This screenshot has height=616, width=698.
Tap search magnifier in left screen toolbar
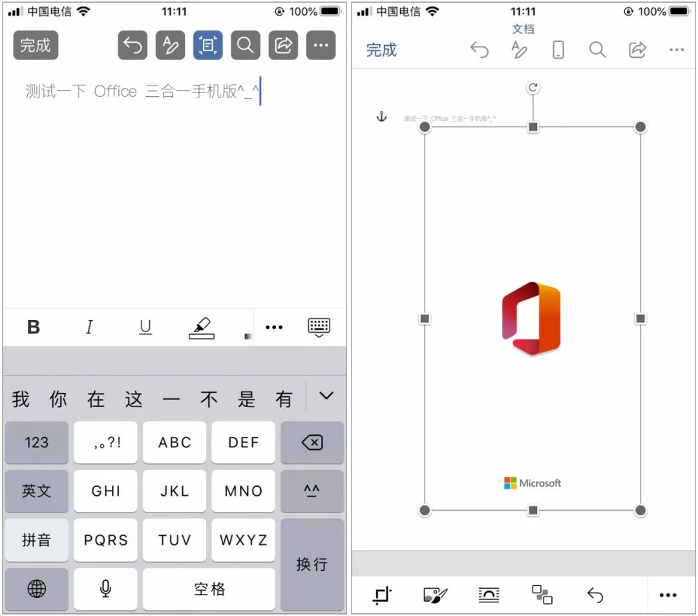pyautogui.click(x=246, y=45)
